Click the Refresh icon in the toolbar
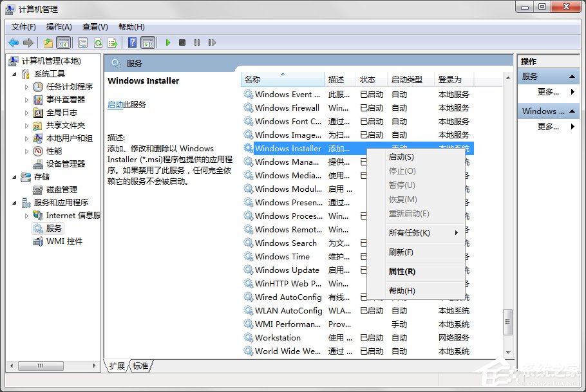Viewport: 586px width, 392px height. tap(97, 42)
